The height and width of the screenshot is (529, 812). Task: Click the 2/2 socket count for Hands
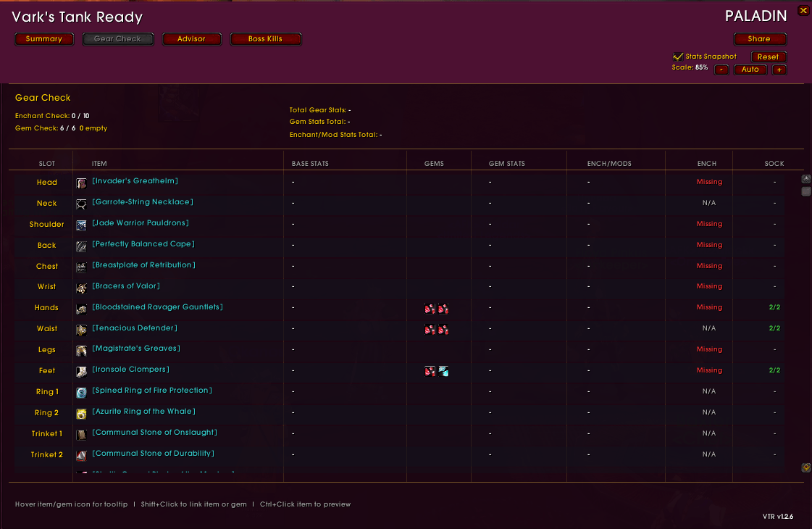click(774, 307)
